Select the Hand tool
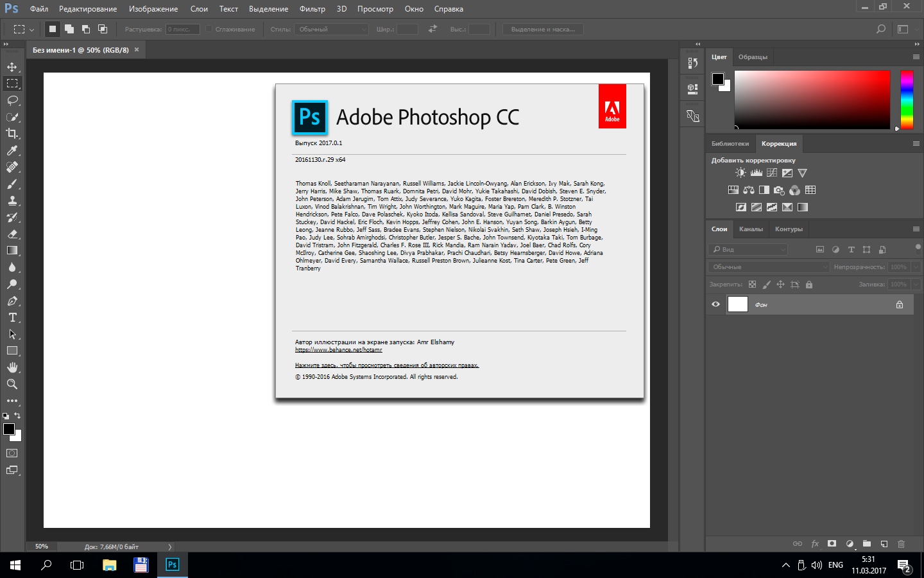 (x=12, y=367)
